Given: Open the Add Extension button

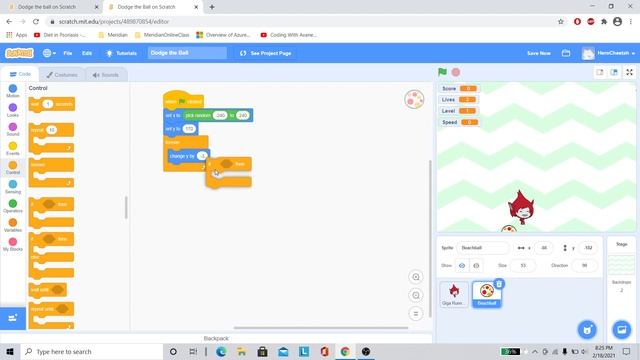Looking at the screenshot, I should 13,318.
